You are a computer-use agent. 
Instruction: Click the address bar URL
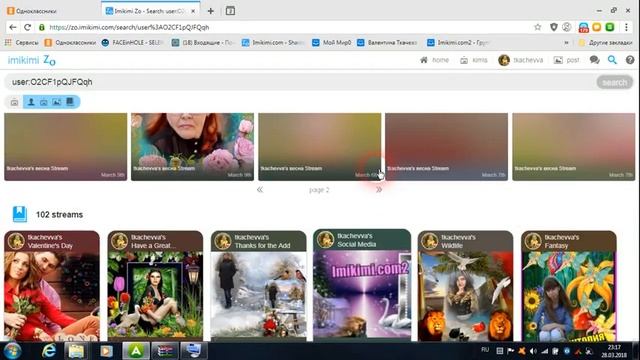click(129, 27)
